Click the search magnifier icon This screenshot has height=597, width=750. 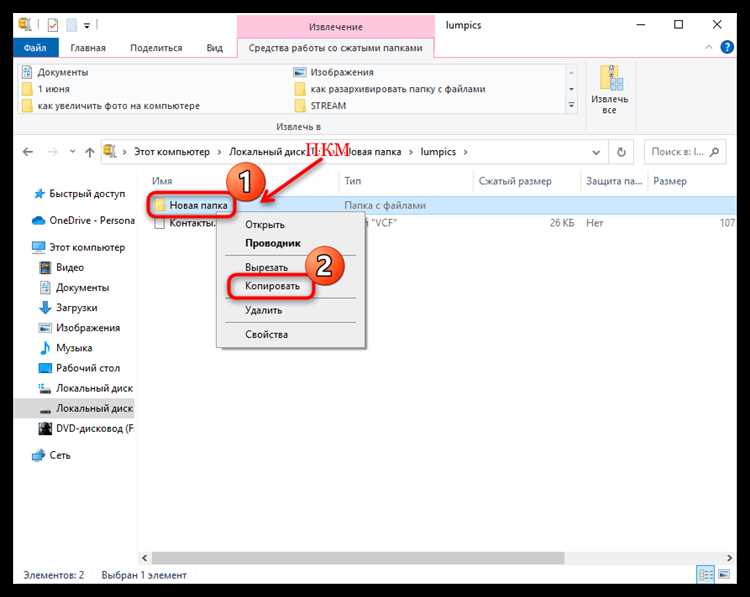[714, 152]
